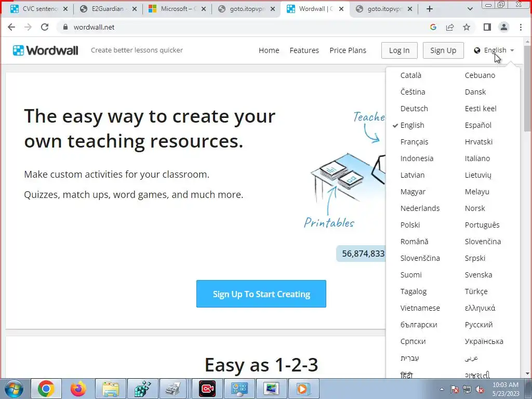Switch to CVC sentence tab
532x399 pixels.
[x=39, y=9]
